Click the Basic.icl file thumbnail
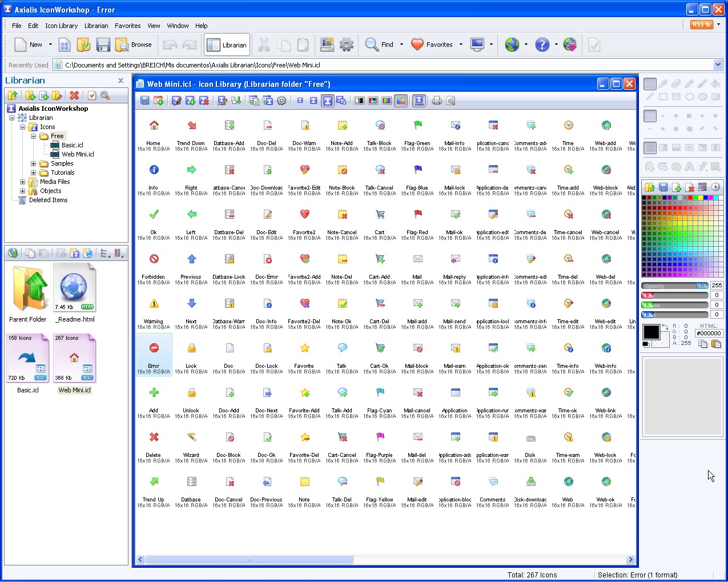This screenshot has height=582, width=728. [x=28, y=358]
